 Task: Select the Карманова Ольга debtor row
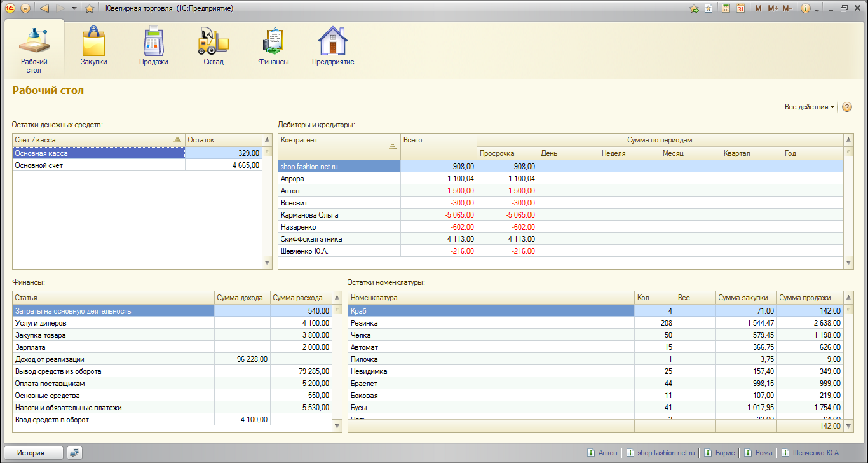tap(560, 215)
